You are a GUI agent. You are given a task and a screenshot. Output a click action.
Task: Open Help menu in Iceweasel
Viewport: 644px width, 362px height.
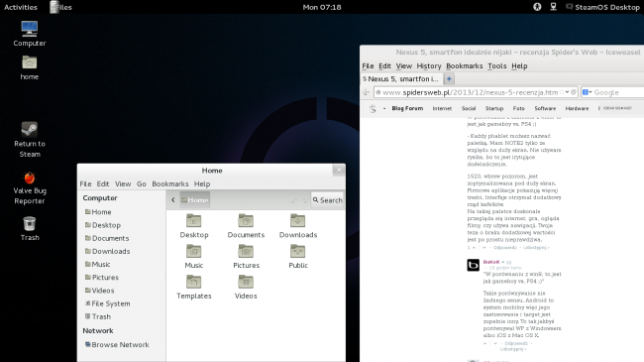[x=519, y=65]
